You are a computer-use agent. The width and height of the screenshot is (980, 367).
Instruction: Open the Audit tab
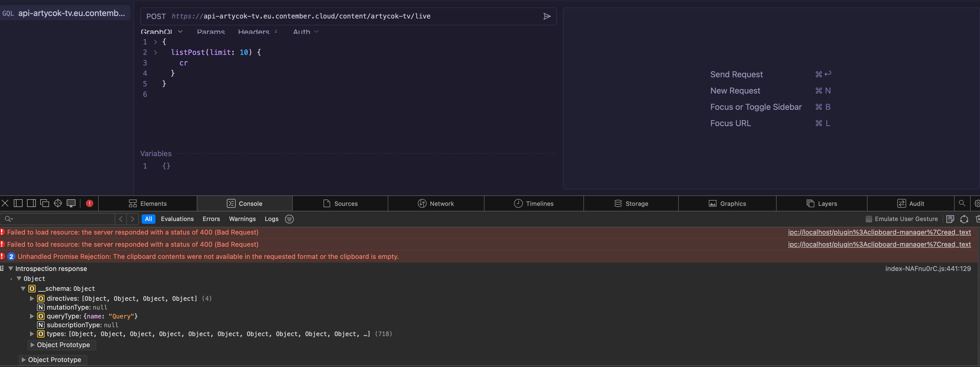click(x=911, y=204)
